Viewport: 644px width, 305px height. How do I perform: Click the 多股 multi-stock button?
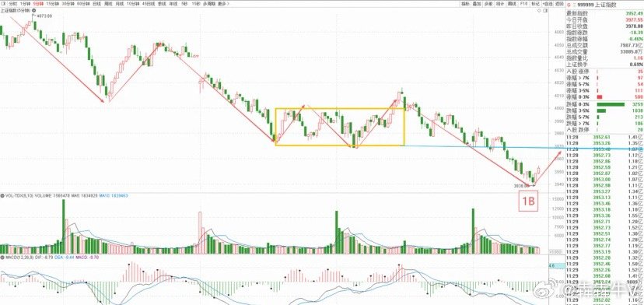click(488, 4)
